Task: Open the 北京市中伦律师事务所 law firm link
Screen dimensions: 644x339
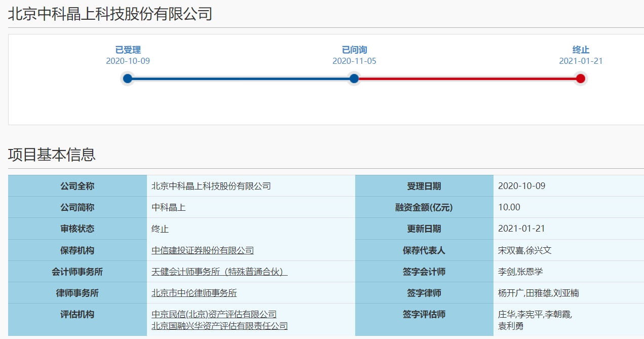Action: tap(195, 292)
